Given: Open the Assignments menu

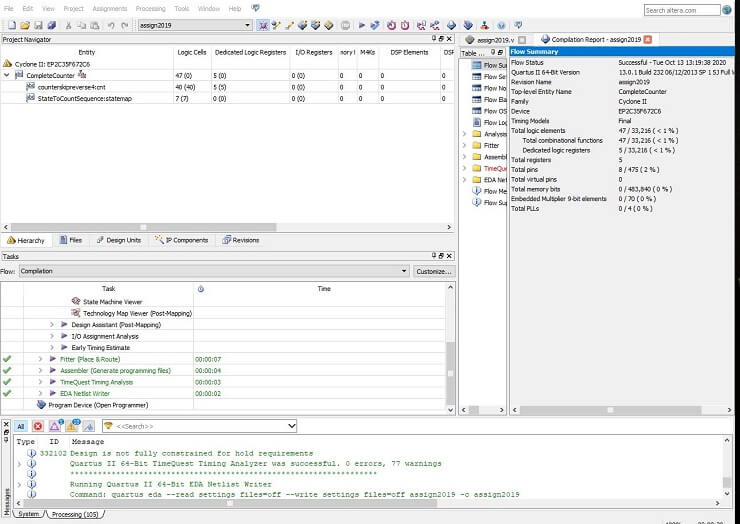Looking at the screenshot, I should click(x=109, y=8).
